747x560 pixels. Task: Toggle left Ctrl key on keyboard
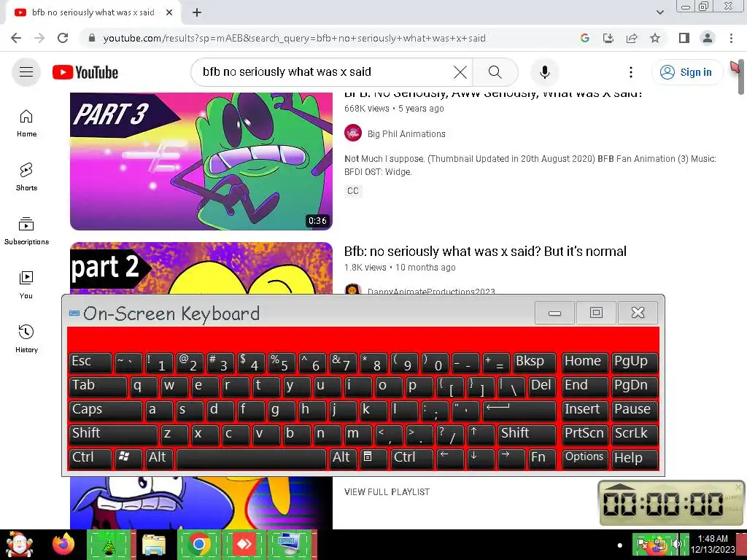[90, 458]
